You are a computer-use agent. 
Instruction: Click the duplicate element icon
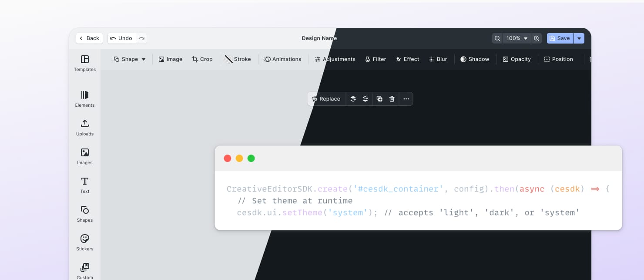pyautogui.click(x=379, y=99)
